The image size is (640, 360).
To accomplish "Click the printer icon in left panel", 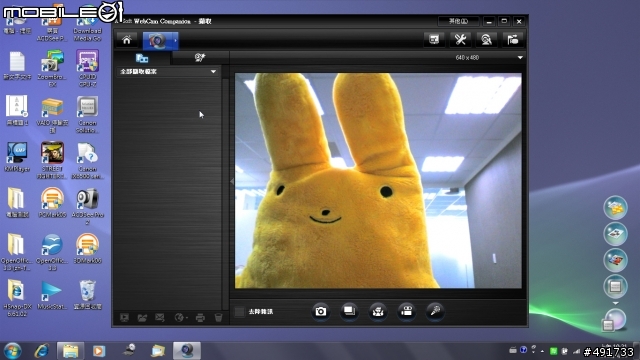I will pos(200,318).
